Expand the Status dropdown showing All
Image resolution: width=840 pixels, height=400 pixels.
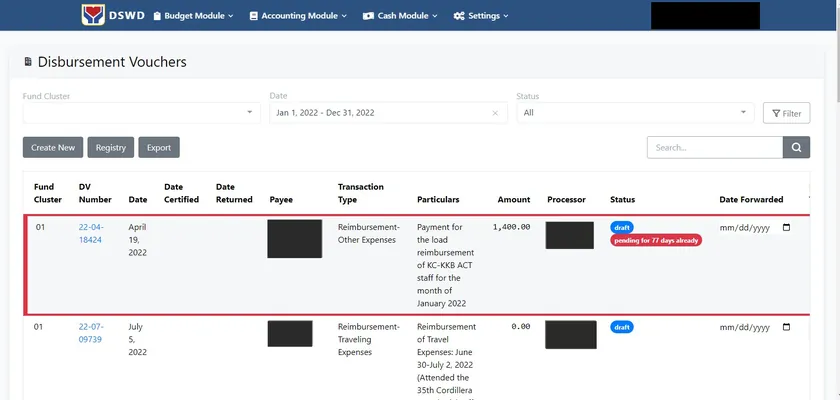635,113
